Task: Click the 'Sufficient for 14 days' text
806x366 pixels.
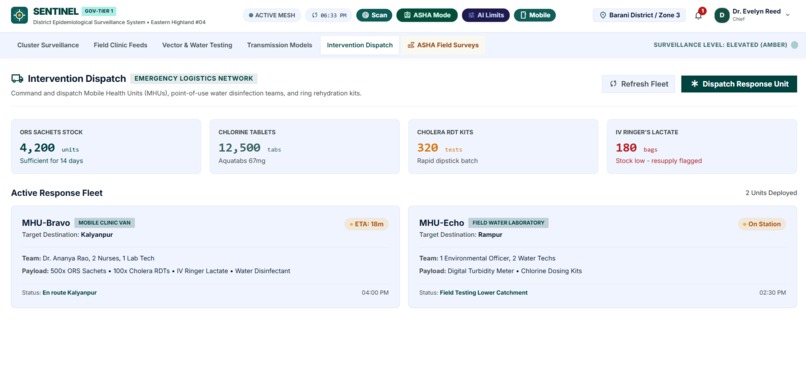Action: tap(51, 161)
